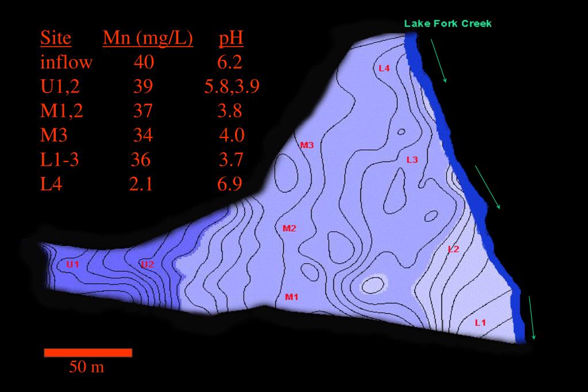Select the 'U1,2' site row label
The height and width of the screenshot is (392, 588).
pyautogui.click(x=60, y=87)
